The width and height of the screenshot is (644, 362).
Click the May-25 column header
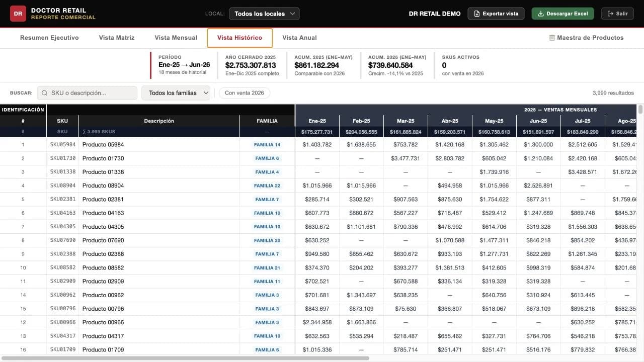(x=494, y=121)
